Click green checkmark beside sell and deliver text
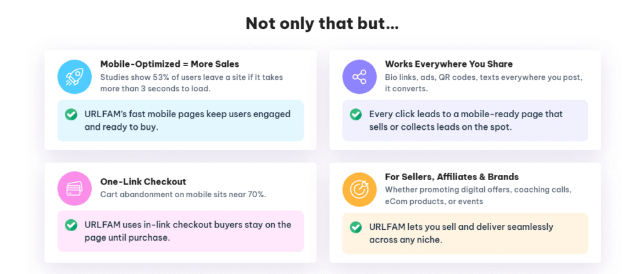Viewport: 644px width, 274px height. coord(356,227)
